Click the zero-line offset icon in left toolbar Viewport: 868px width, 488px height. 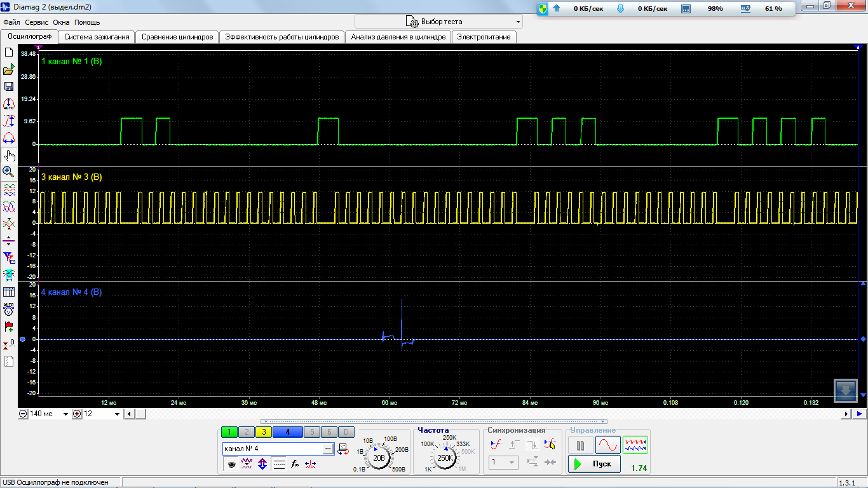coord(9,241)
